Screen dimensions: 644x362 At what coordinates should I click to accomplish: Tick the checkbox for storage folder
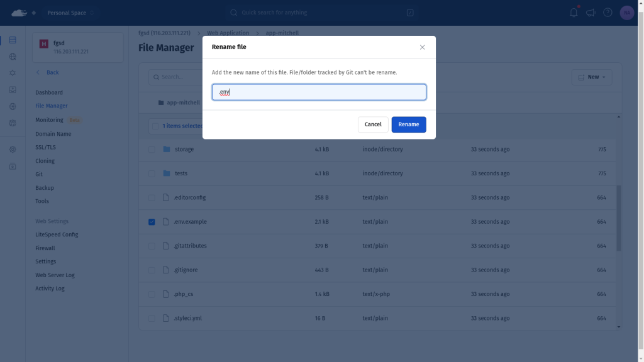pos(152,150)
